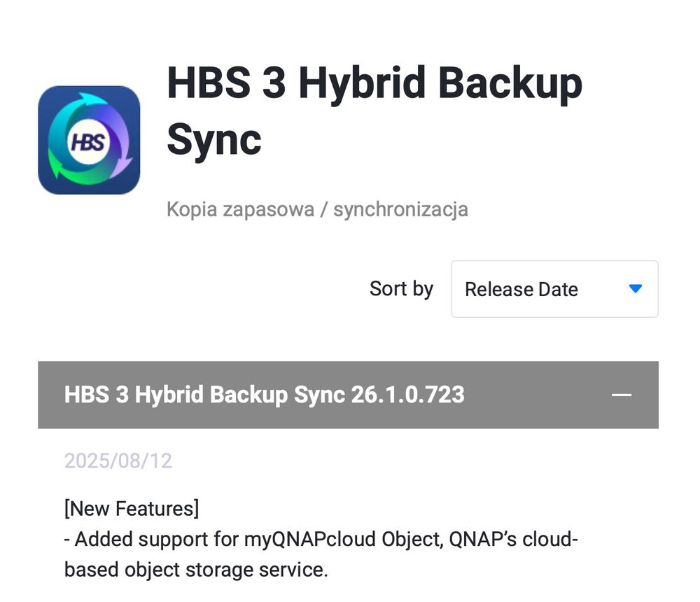Click the based object storage service text

(196, 570)
